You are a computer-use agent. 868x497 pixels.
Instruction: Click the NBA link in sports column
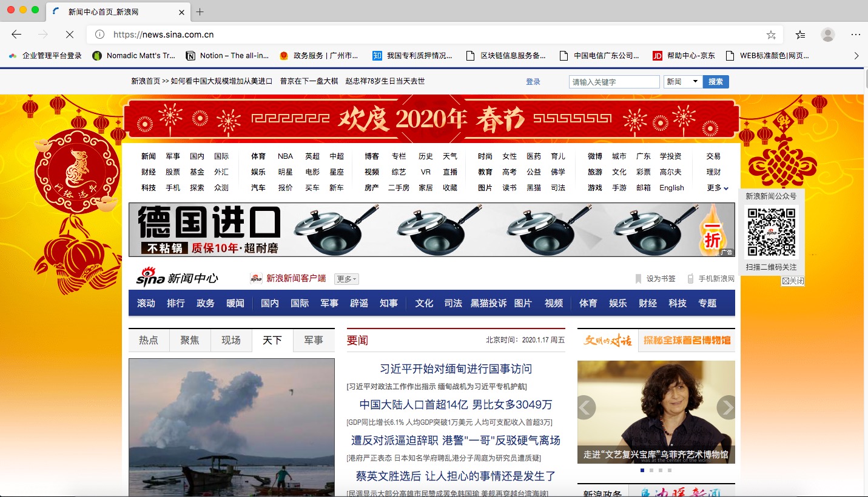point(285,156)
